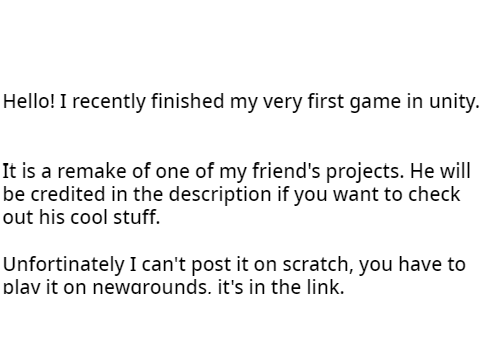This screenshot has width=480, height=360.
Task: Click the word "finished" in the opening sentence
Action: coord(188,101)
